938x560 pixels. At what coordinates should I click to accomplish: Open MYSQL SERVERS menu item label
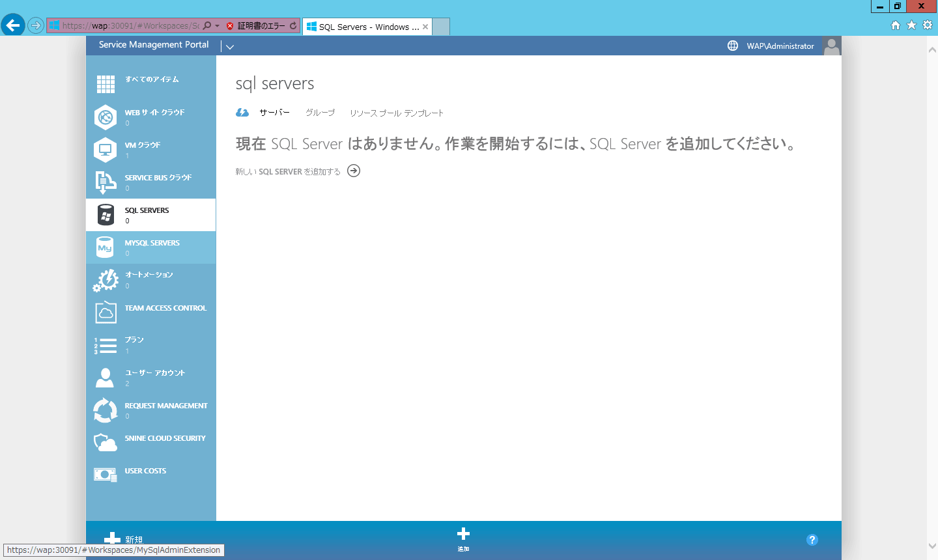[152, 243]
